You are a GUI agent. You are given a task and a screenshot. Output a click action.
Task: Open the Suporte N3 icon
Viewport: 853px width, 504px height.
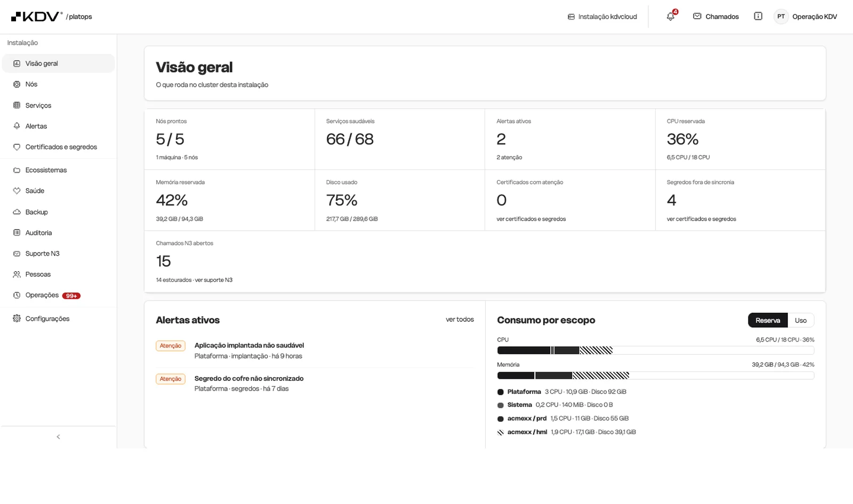(17, 254)
